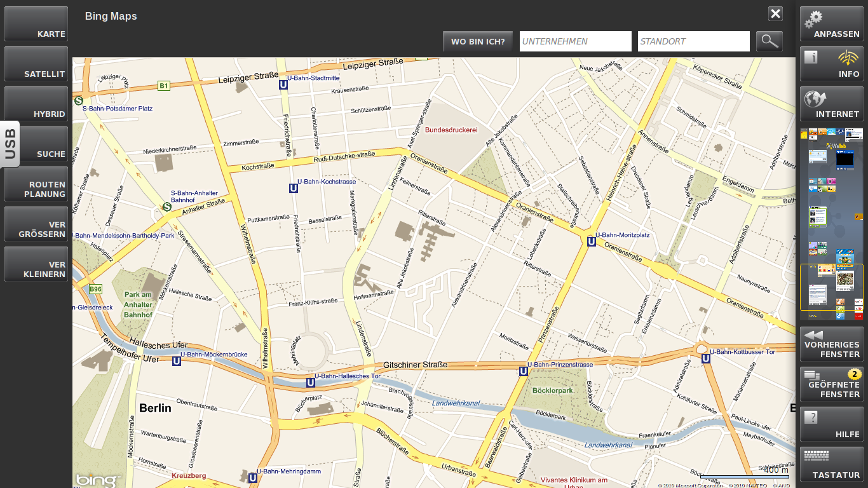Click U-Bahn-Moritzplatz station icon on map

click(592, 241)
